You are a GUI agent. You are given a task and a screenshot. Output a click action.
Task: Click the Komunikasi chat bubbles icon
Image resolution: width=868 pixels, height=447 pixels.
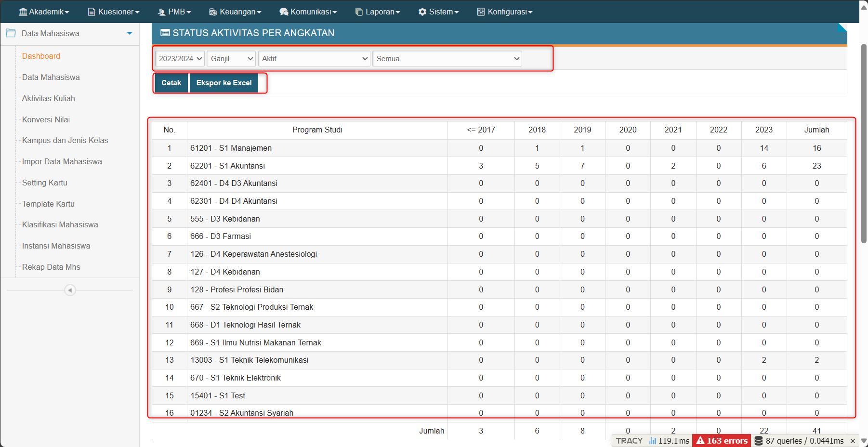pos(284,12)
